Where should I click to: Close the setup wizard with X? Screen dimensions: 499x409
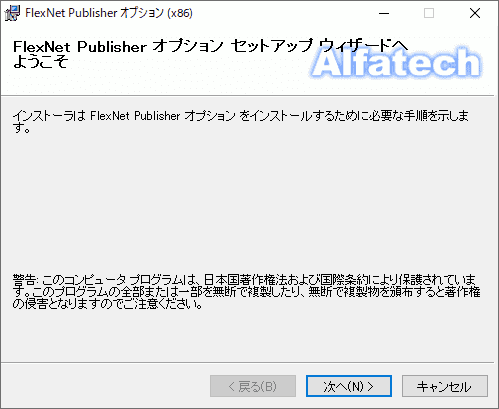[475, 13]
